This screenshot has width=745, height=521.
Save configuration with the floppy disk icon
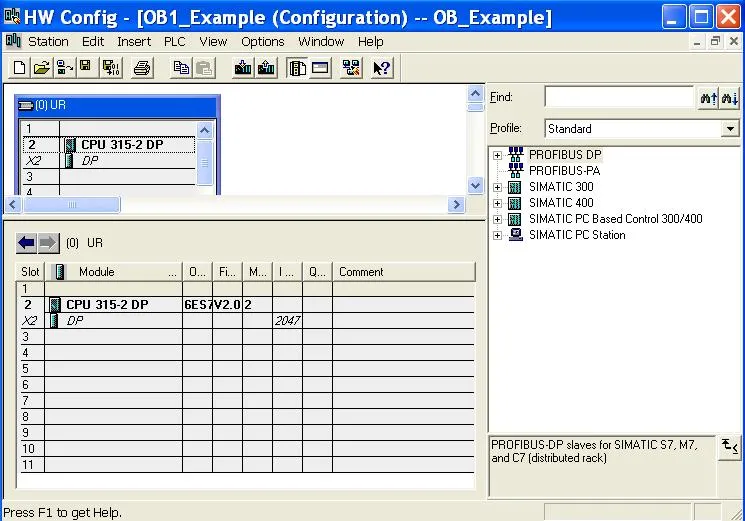tap(86, 68)
